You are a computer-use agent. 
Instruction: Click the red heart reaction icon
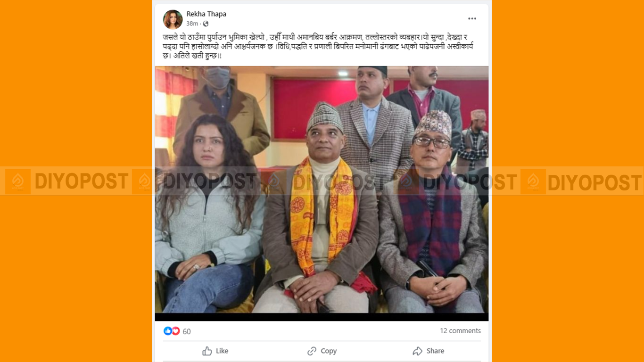175,331
